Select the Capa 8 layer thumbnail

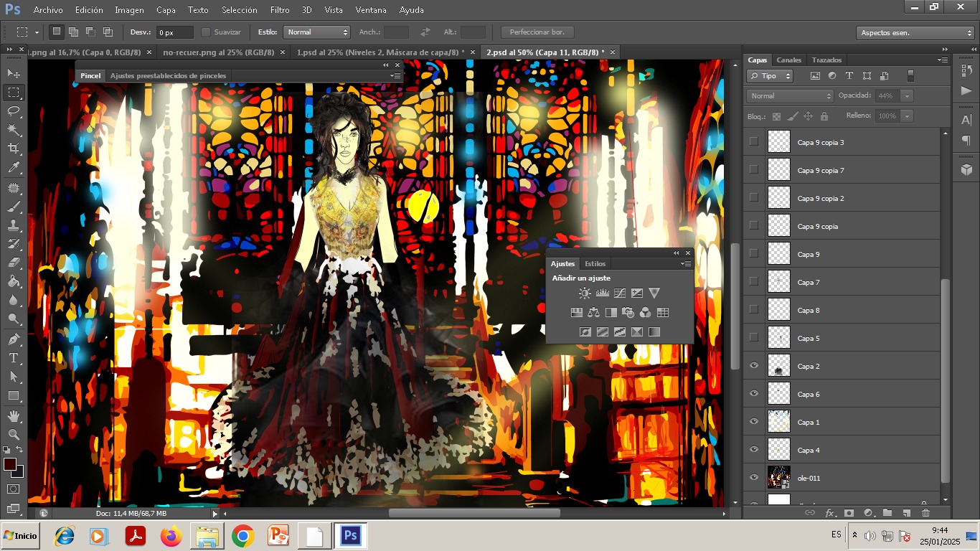tap(778, 310)
